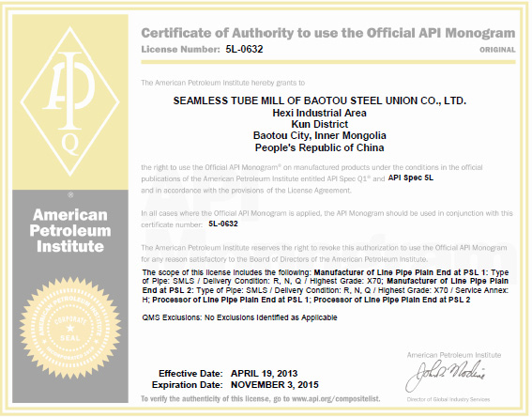The width and height of the screenshot is (532, 417).
Task: Click the registered trademark symbol under the logo
Action: tap(70, 194)
